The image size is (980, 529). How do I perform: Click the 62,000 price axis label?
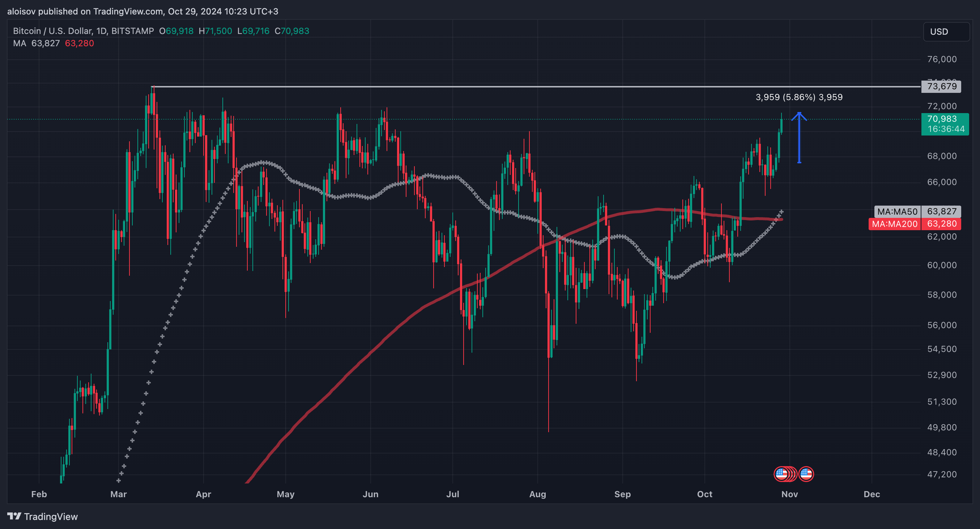[x=942, y=237]
